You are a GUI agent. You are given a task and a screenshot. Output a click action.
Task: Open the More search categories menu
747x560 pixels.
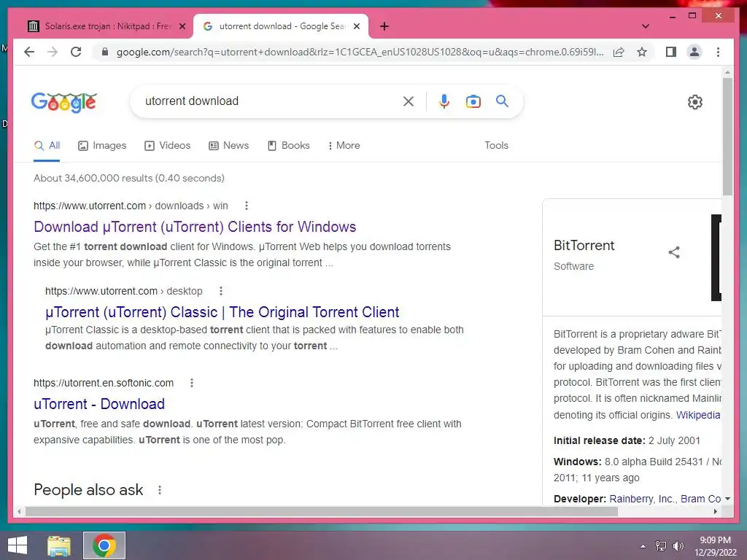344,146
